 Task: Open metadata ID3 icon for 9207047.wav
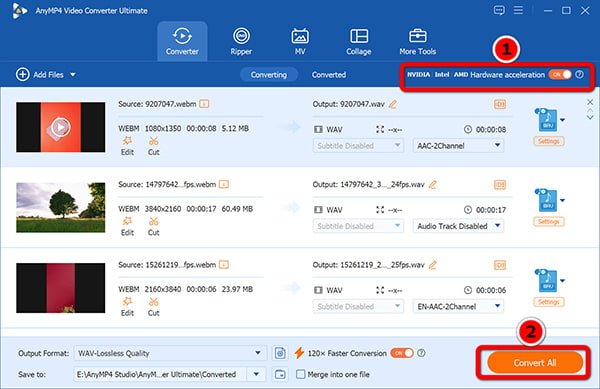[500, 104]
